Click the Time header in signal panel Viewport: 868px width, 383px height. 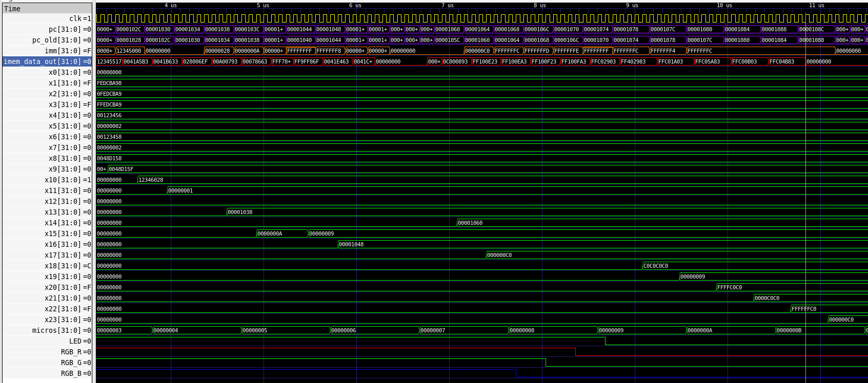click(12, 9)
